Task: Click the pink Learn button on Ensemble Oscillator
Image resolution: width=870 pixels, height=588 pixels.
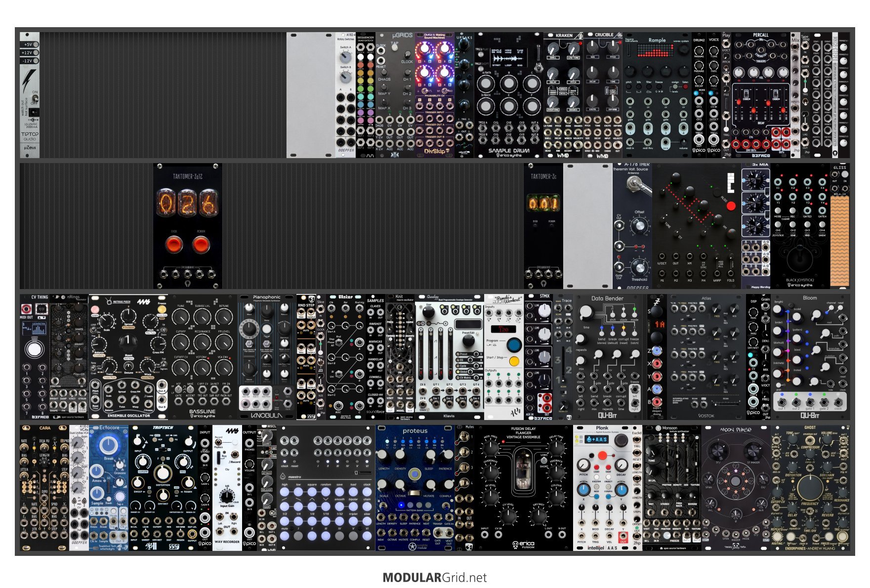Action: click(x=95, y=310)
